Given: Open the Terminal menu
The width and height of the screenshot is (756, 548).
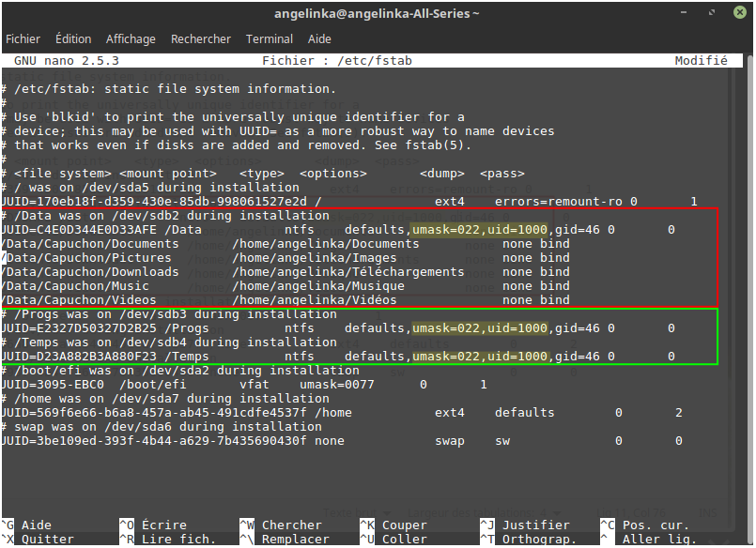Looking at the screenshot, I should [x=269, y=39].
